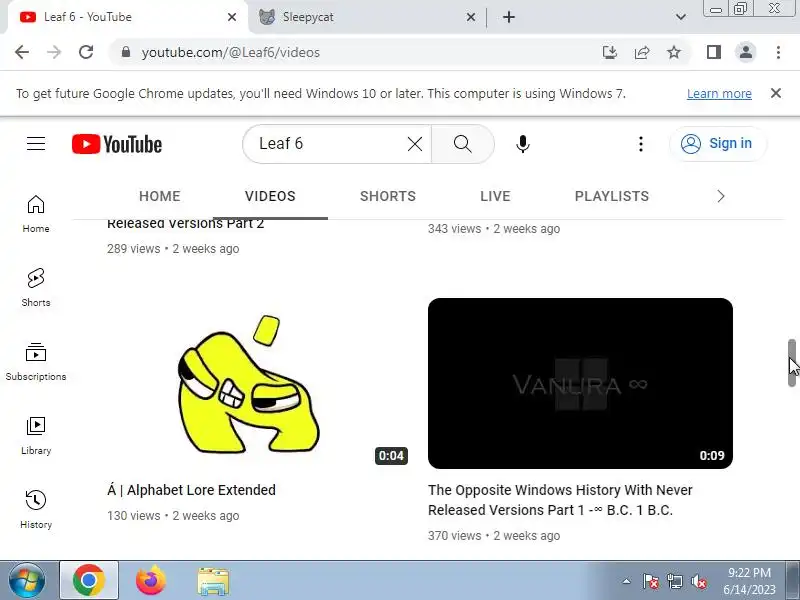Click the 343 views metadata text
The height and width of the screenshot is (600, 800).
pyautogui.click(x=455, y=229)
